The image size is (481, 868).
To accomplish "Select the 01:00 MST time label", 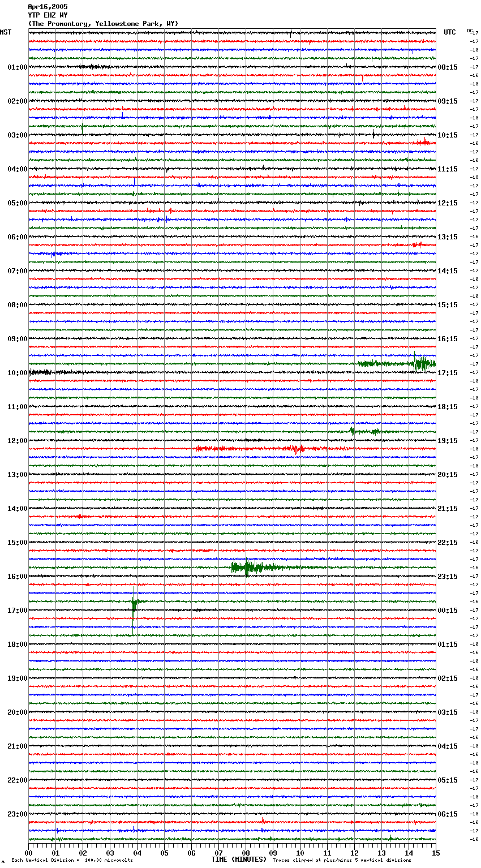I will click(x=18, y=67).
